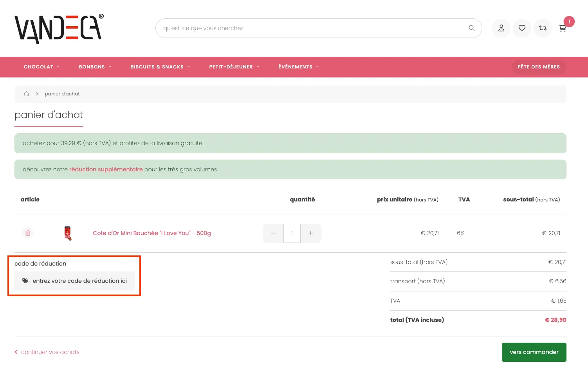Go to home via breadcrumb house icon
The height and width of the screenshot is (372, 588).
coord(27,94)
